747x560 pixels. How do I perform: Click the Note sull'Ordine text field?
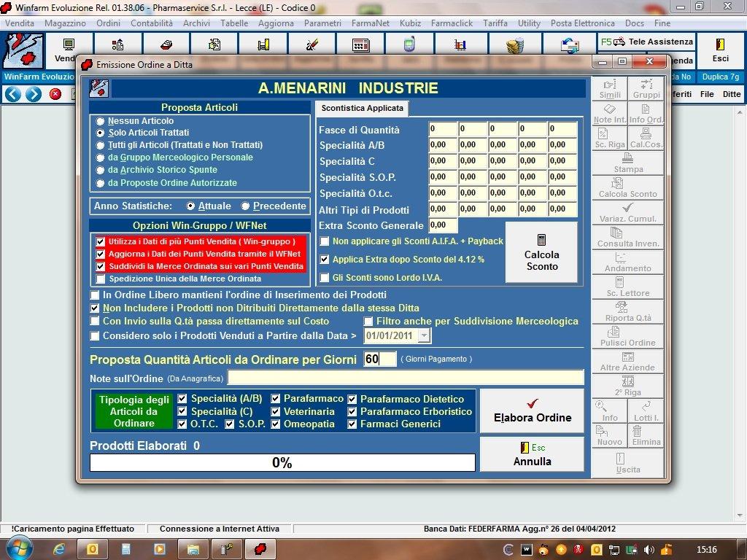(x=406, y=378)
